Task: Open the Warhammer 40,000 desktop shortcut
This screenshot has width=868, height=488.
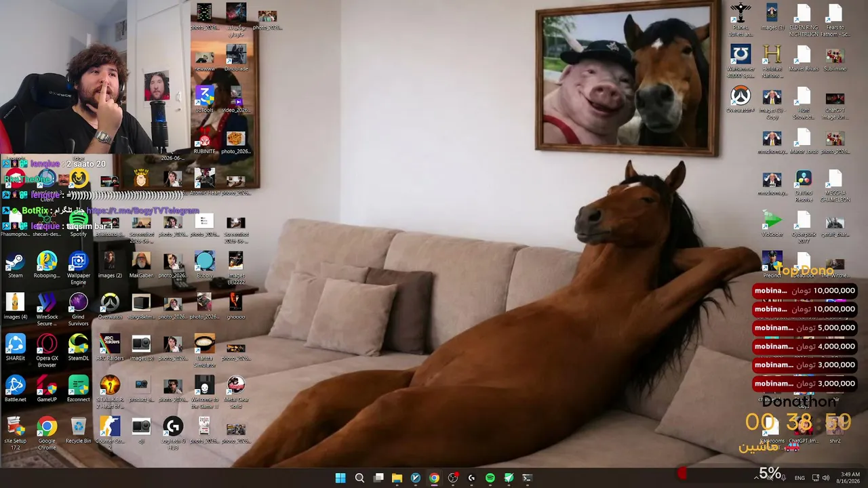Action: [740, 62]
